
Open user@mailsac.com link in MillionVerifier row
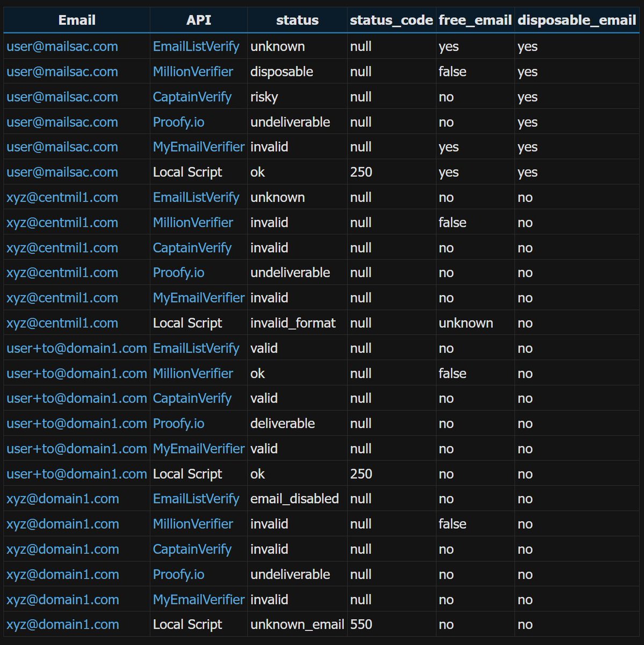(62, 72)
